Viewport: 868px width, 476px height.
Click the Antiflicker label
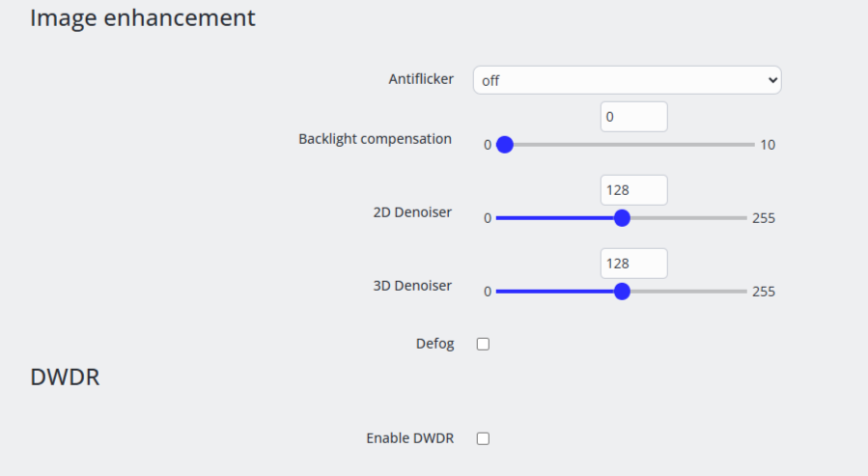point(421,79)
